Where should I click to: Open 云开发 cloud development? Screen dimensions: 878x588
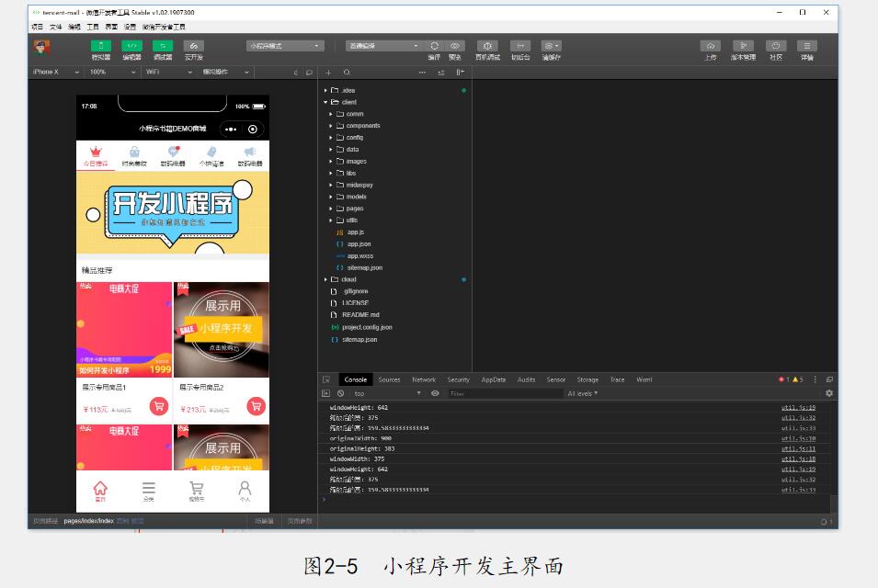pos(193,46)
